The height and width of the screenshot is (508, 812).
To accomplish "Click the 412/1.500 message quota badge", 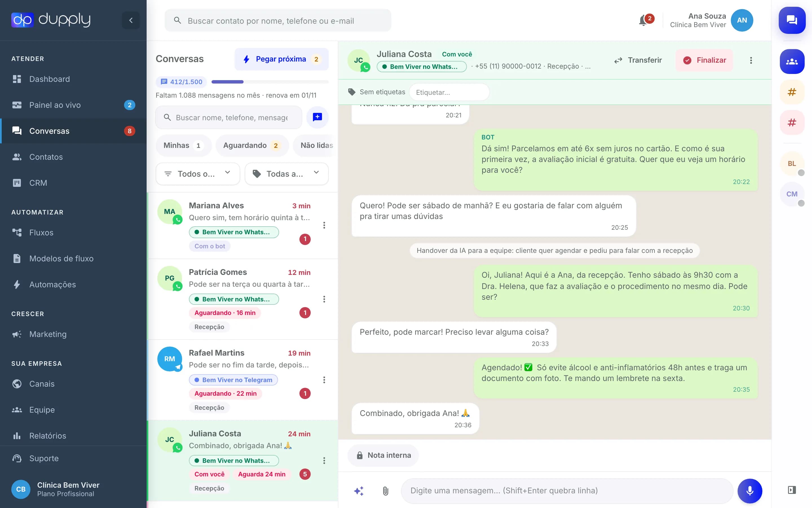I will 181,82.
